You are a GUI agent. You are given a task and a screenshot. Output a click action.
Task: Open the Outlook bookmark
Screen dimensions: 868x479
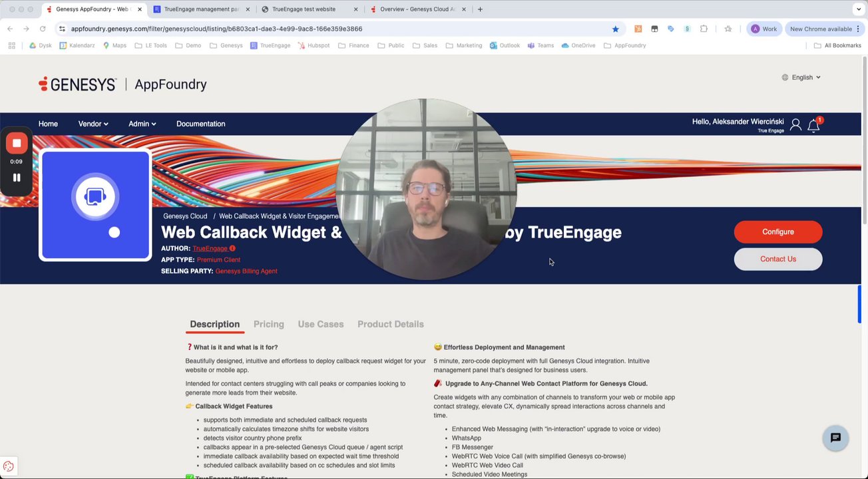pyautogui.click(x=505, y=45)
